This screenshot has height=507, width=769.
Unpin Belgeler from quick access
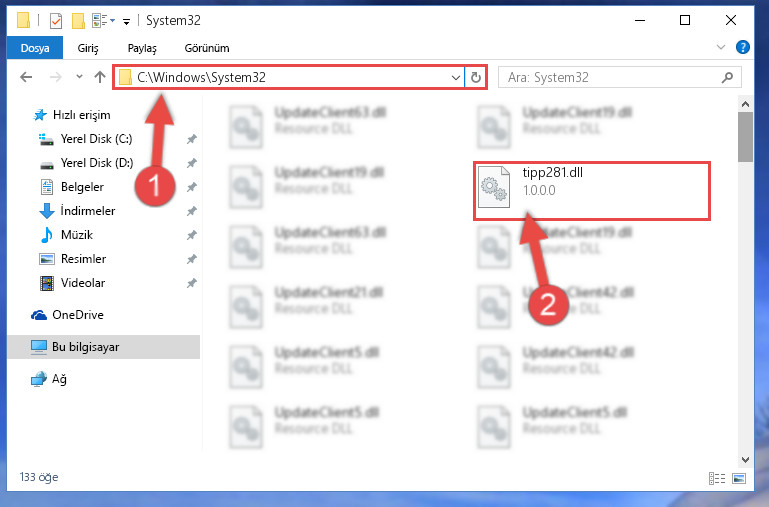point(191,187)
